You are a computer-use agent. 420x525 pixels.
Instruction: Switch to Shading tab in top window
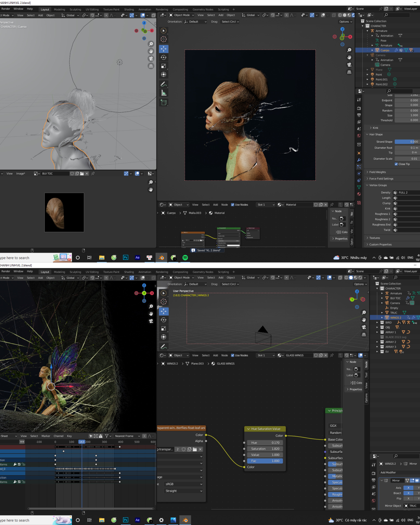tap(129, 9)
